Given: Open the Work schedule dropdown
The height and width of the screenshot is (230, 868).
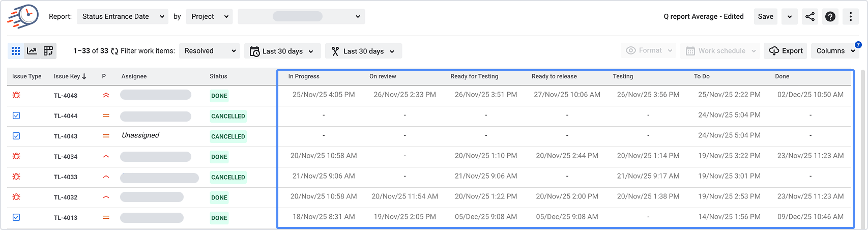Looking at the screenshot, I should click(x=720, y=51).
